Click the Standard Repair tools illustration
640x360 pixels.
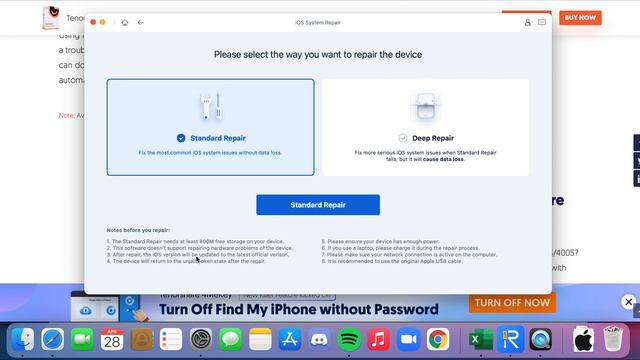[211, 107]
